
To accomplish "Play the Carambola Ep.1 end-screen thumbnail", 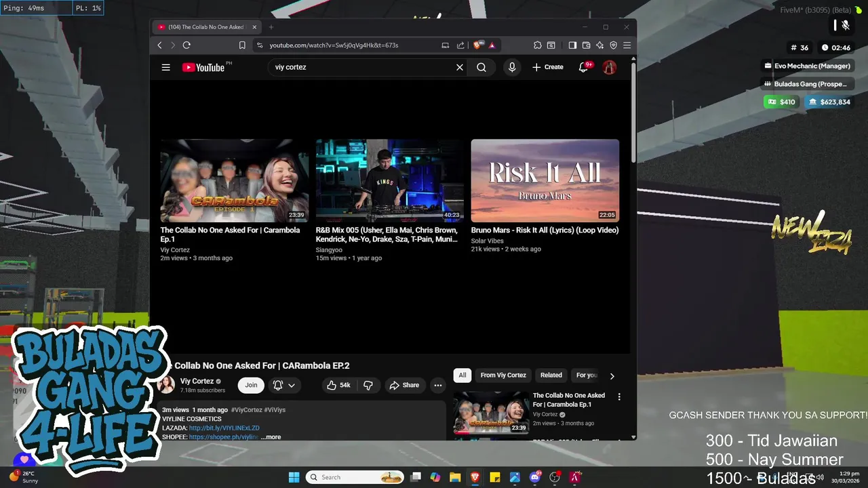I will [x=235, y=181].
